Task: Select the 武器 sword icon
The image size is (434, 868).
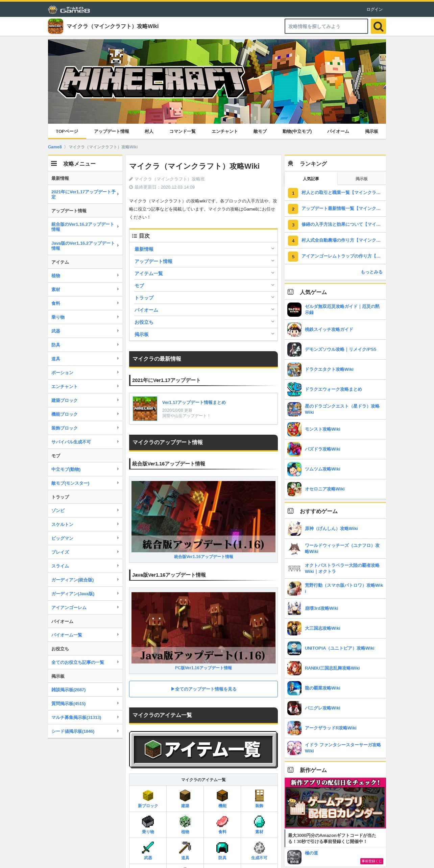Action: tap(148, 848)
